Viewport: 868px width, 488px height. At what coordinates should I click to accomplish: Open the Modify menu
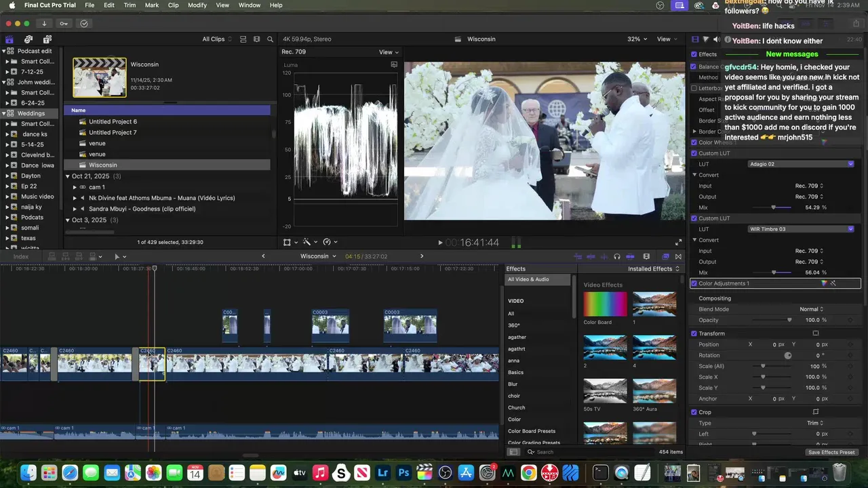[197, 5]
